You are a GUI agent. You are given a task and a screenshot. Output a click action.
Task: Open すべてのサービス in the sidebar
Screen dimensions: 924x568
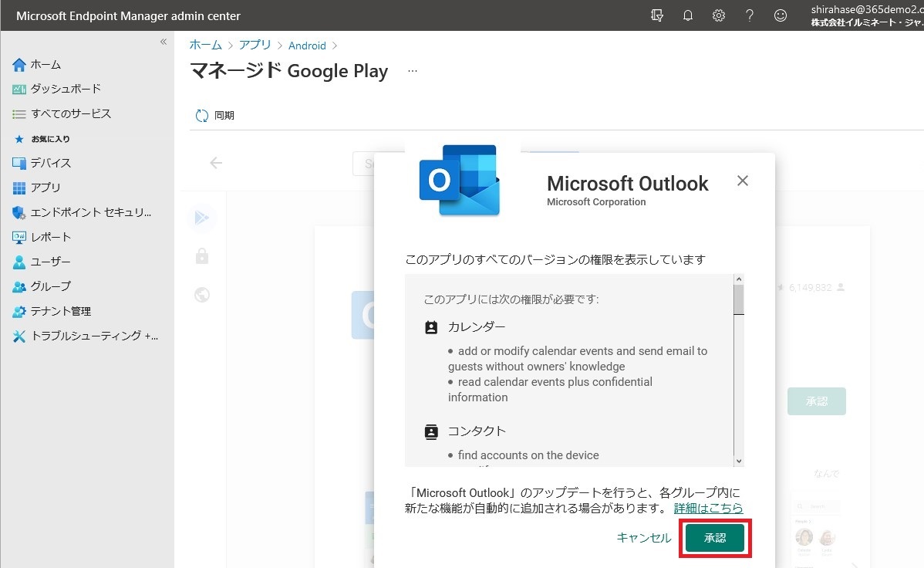(62, 114)
